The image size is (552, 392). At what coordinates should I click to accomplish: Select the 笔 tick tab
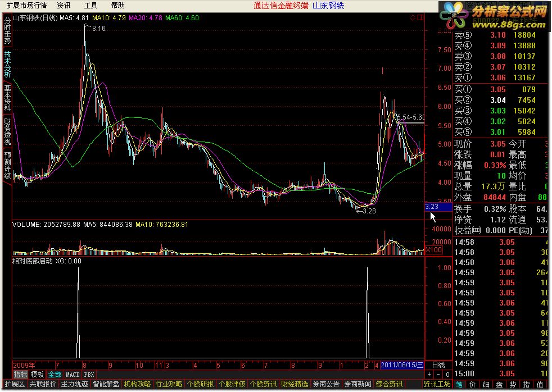(x=459, y=384)
